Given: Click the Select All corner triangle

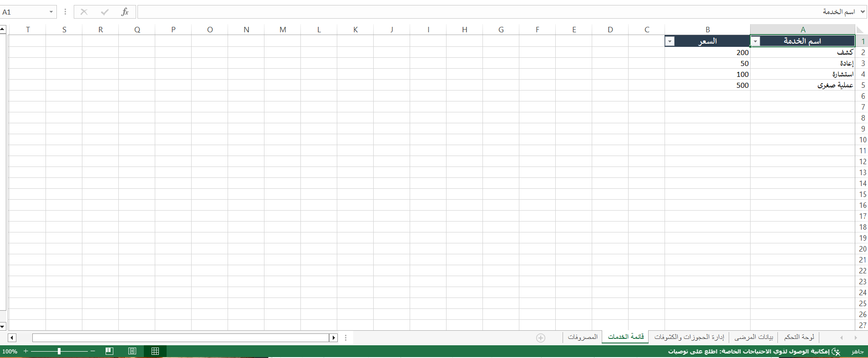Looking at the screenshot, I should pyautogui.click(x=860, y=30).
